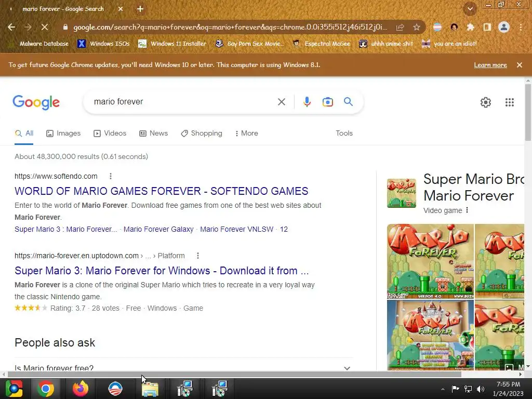Open the network tray icon
This screenshot has height=399, width=532.
tap(468, 389)
